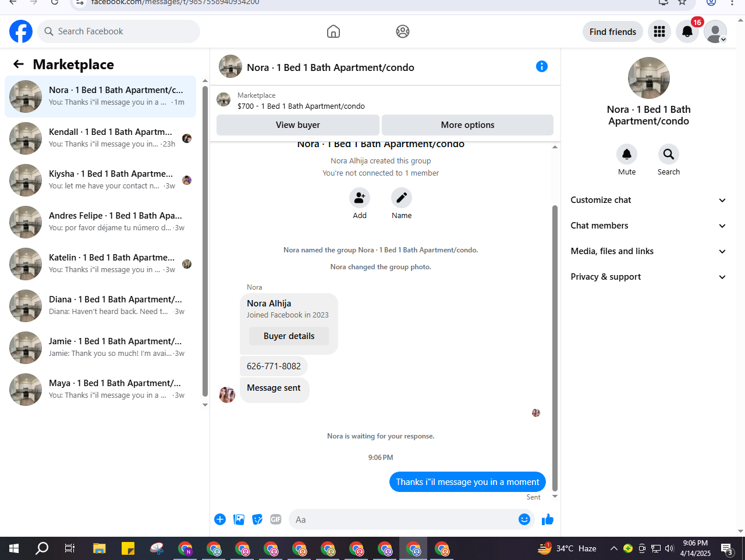Click the Search Facebook field
Screen dimensions: 745x560
pos(119,31)
